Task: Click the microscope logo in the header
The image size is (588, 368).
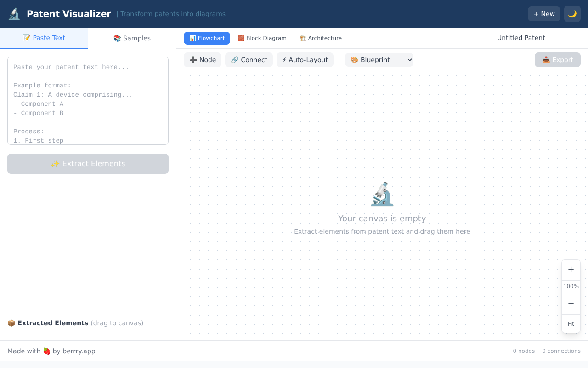Action: coord(14,13)
